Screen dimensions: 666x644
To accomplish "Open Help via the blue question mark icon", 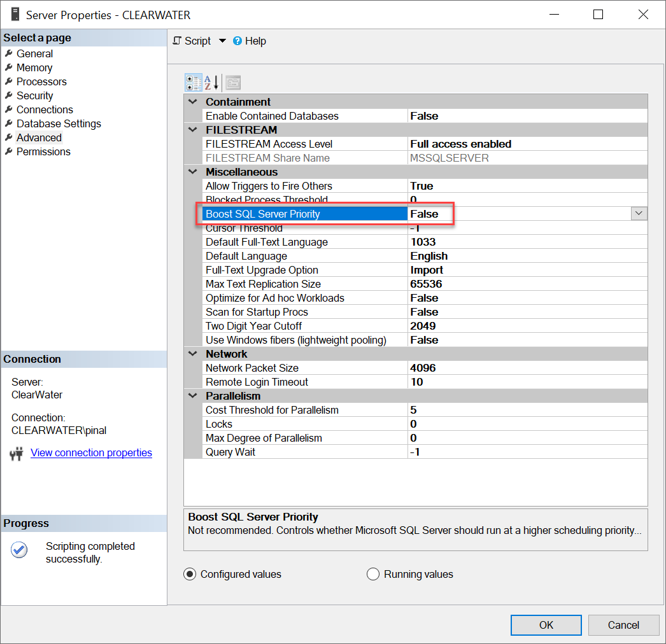I will click(236, 41).
